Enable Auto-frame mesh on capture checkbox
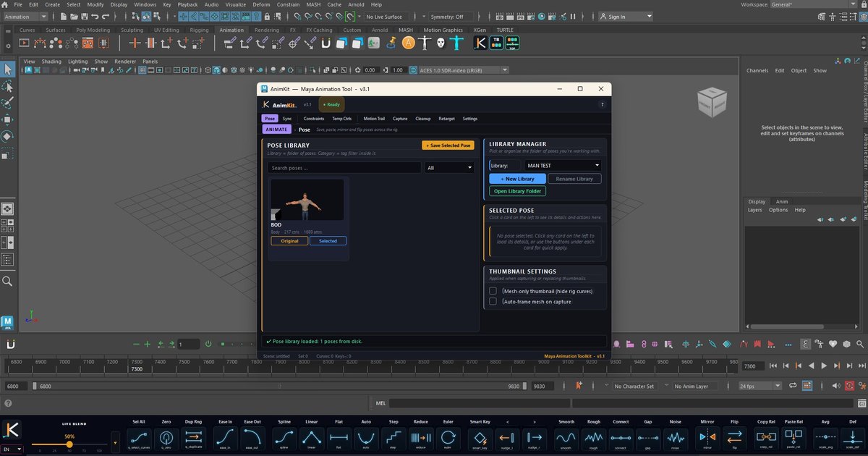Viewport: 868px width, 456px height. pyautogui.click(x=493, y=301)
